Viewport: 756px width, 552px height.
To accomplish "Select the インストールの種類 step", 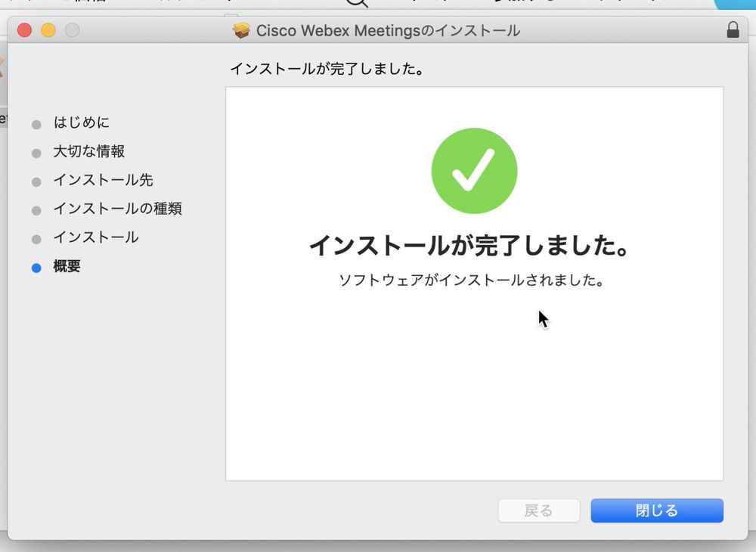I will coord(118,208).
